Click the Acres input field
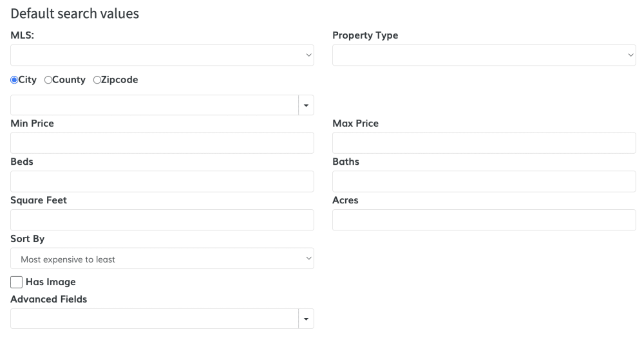Viewport: 644px width, 345px height. [484, 220]
